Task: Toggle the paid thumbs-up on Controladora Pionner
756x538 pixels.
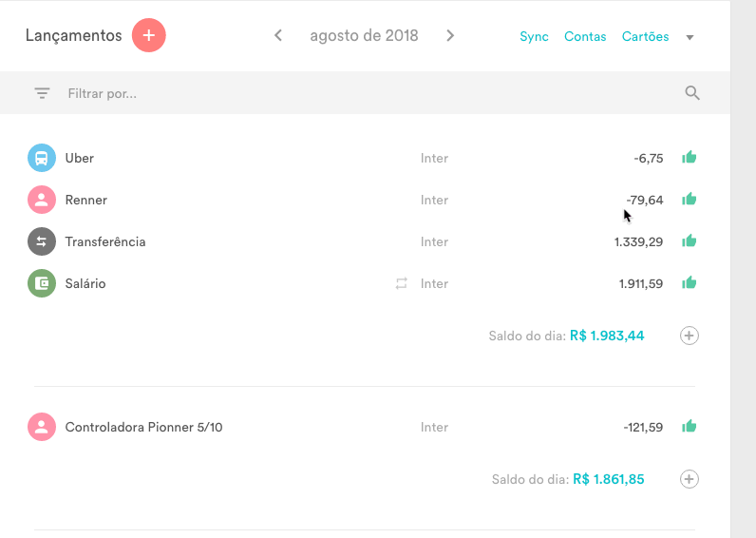Action: tap(689, 426)
